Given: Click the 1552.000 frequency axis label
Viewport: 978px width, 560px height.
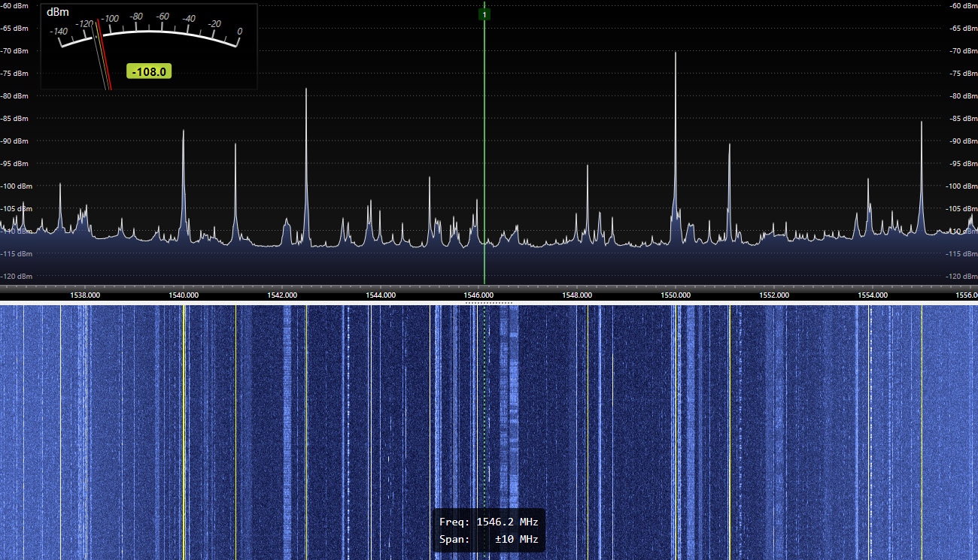Looking at the screenshot, I should 774,295.
